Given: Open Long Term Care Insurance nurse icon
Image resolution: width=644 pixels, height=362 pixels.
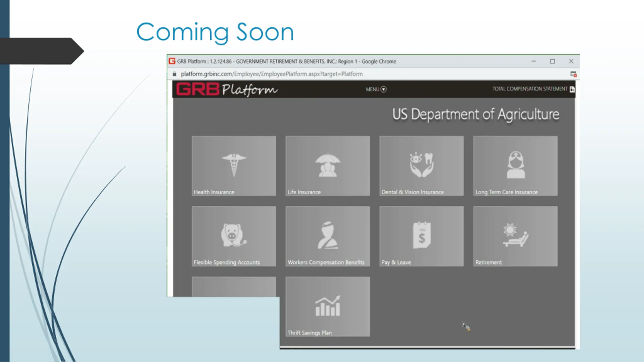Looking at the screenshot, I should pos(516,165).
